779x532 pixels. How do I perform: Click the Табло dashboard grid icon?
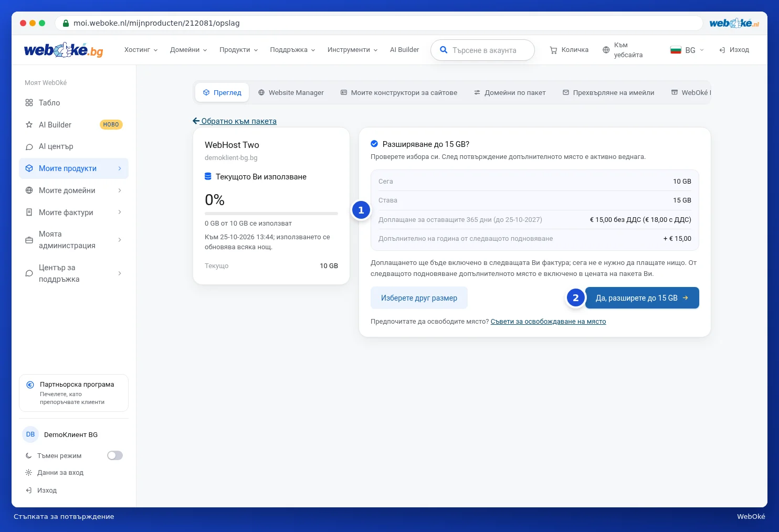tap(29, 103)
